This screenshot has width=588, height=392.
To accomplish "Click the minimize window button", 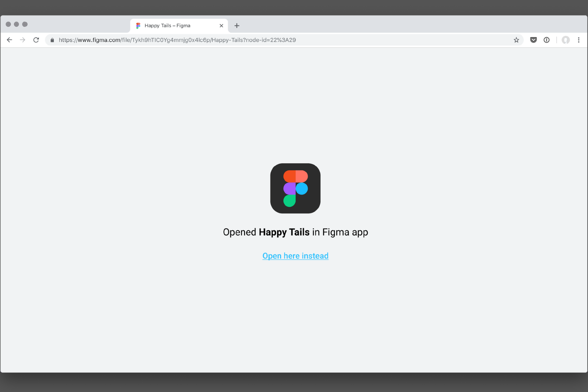I will click(x=17, y=24).
